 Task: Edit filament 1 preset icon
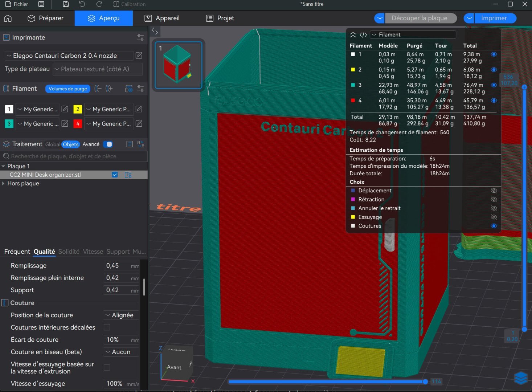[65, 109]
